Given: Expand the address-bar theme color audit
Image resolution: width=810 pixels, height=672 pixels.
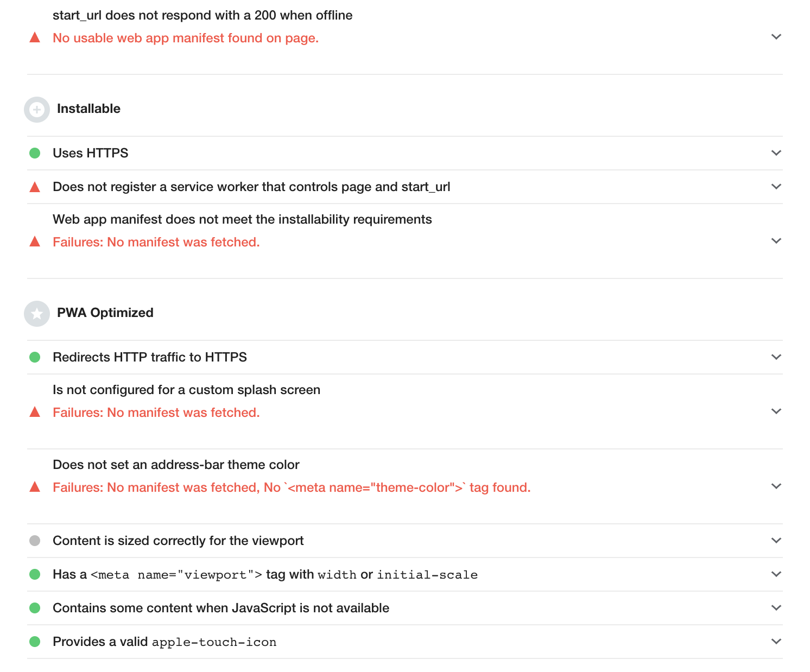Looking at the screenshot, I should [x=776, y=486].
